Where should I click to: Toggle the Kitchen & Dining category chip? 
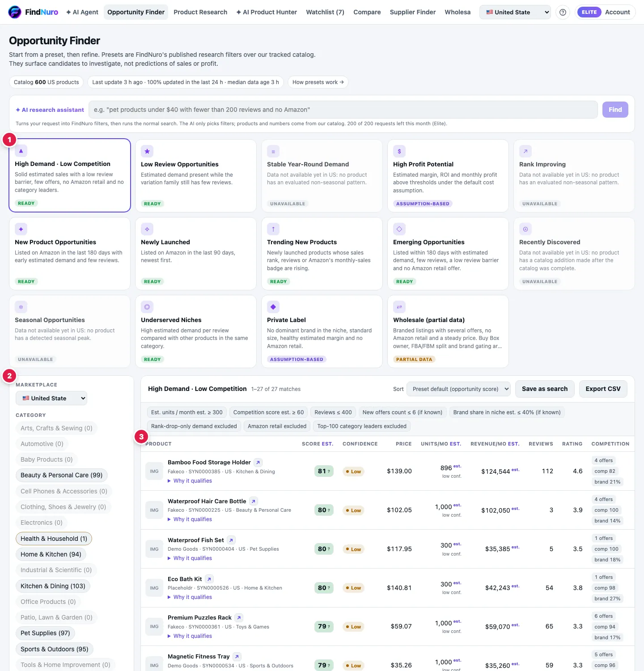[53, 586]
